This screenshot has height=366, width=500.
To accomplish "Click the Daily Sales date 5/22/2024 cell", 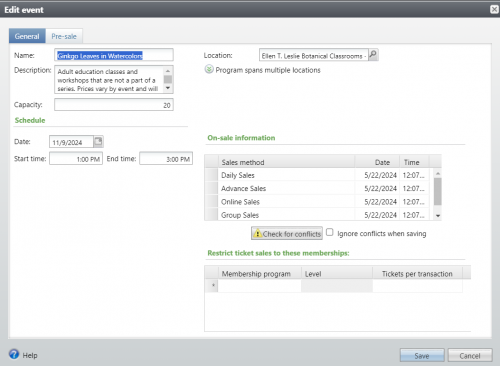I will [x=377, y=175].
